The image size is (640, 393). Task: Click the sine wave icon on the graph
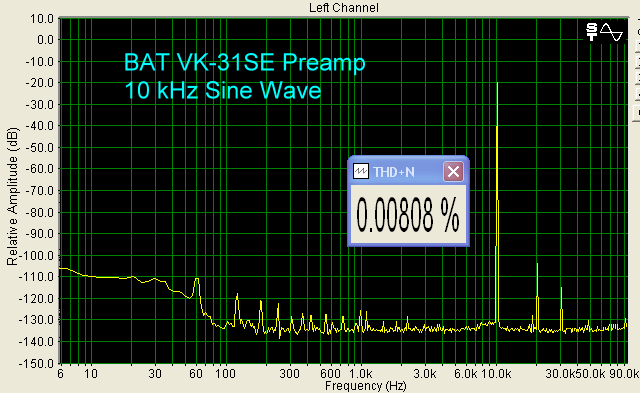[611, 32]
